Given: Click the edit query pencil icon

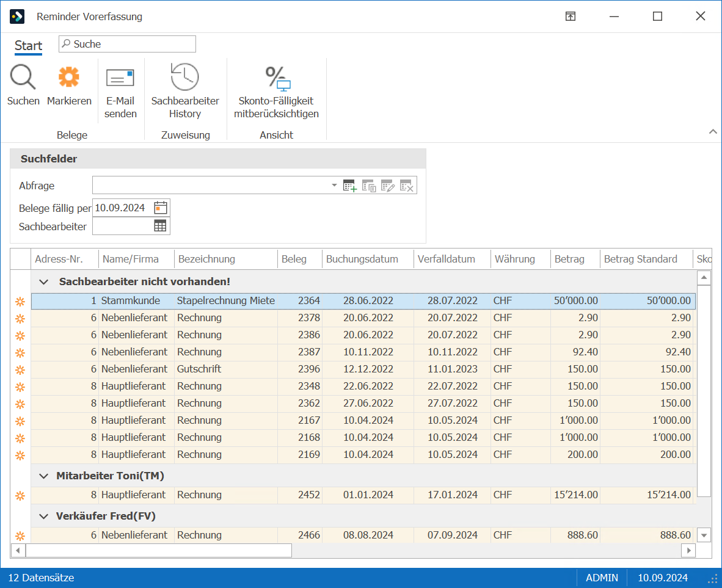Looking at the screenshot, I should point(388,186).
